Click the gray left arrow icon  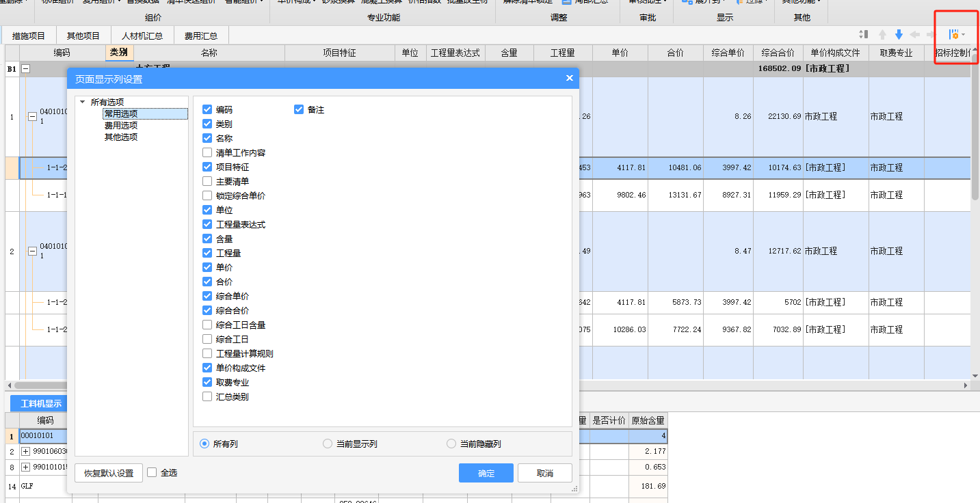(915, 34)
